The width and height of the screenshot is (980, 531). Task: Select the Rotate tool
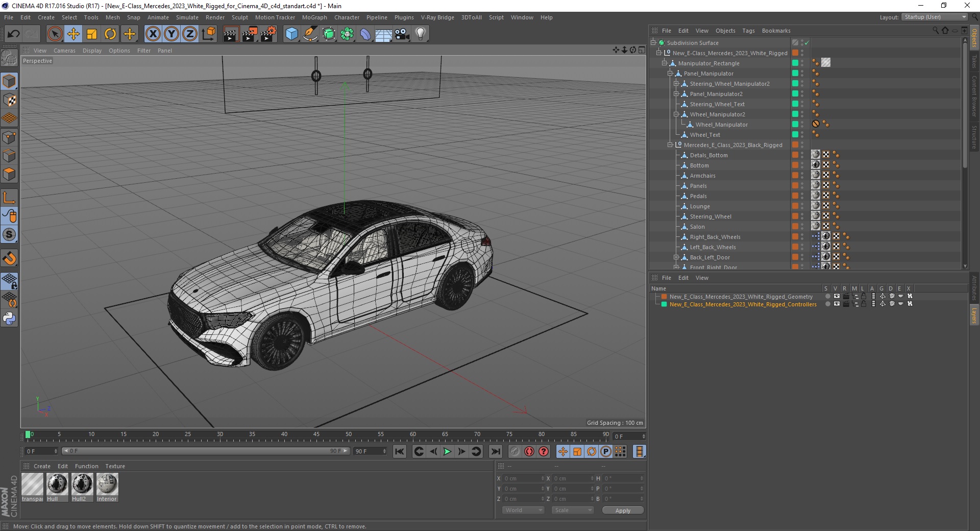pos(110,34)
